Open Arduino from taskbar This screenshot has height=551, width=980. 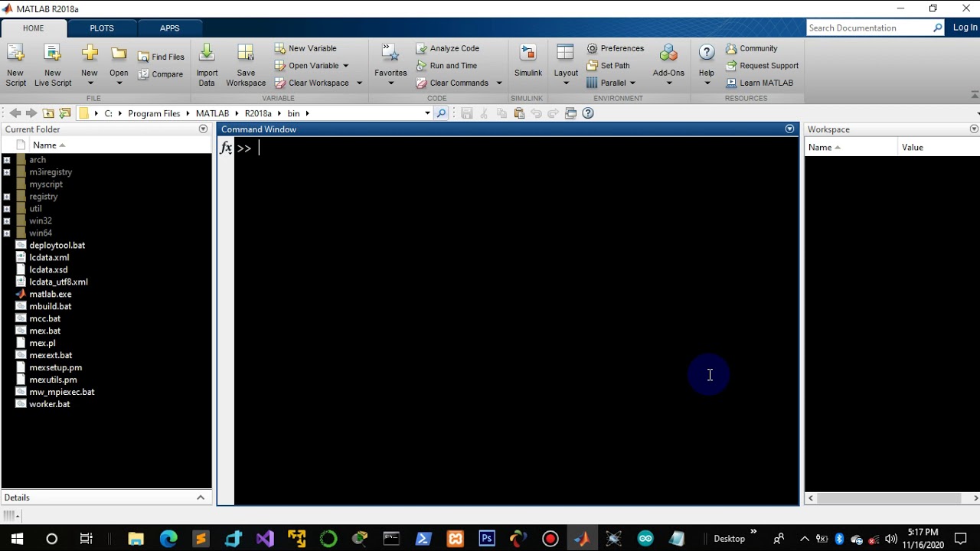pos(645,539)
